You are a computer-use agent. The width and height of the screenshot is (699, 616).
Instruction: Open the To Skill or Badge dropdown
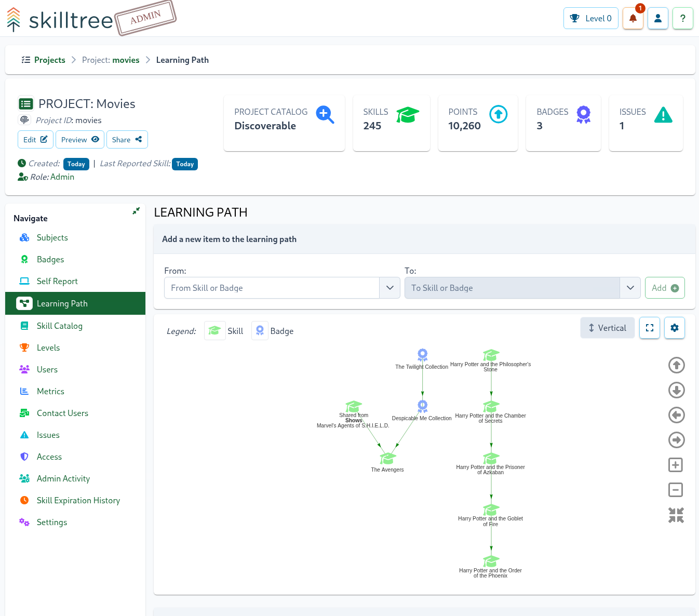[x=630, y=288]
